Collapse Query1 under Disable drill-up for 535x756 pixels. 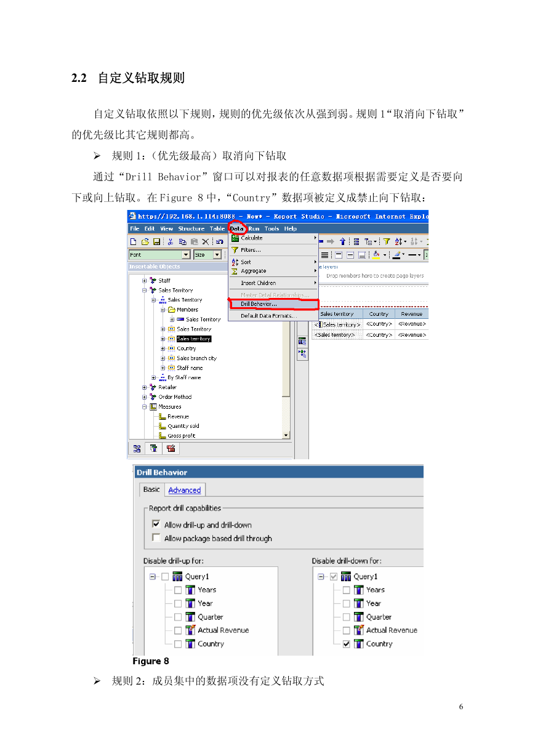coord(152,577)
